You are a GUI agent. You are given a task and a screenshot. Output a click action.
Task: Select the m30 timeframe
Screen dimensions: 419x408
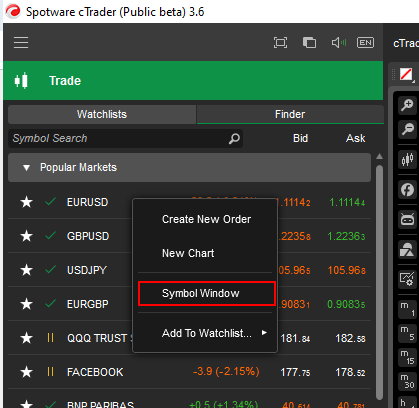click(x=407, y=381)
